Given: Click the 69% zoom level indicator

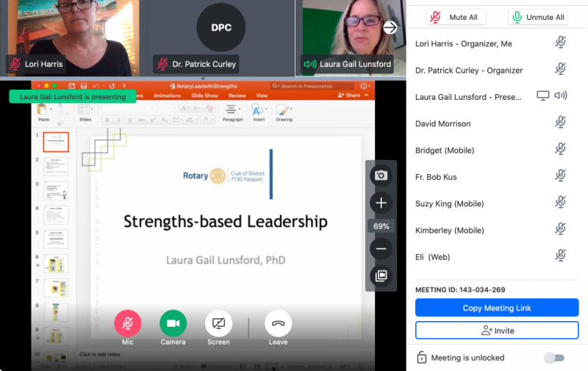Looking at the screenshot, I should click(x=381, y=226).
